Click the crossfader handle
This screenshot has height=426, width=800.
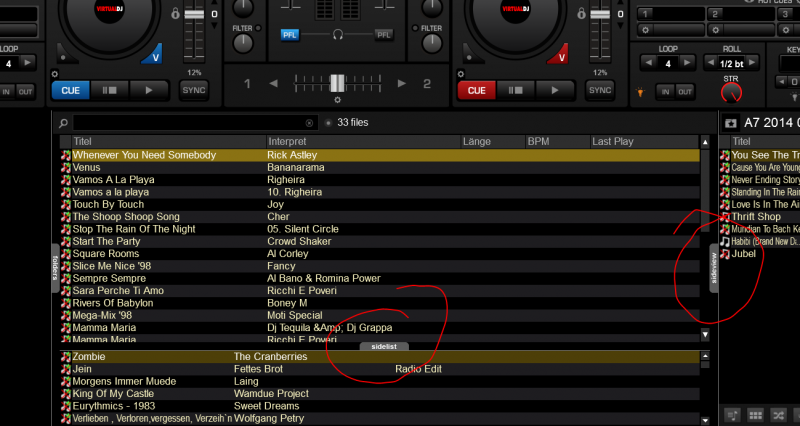pos(337,83)
